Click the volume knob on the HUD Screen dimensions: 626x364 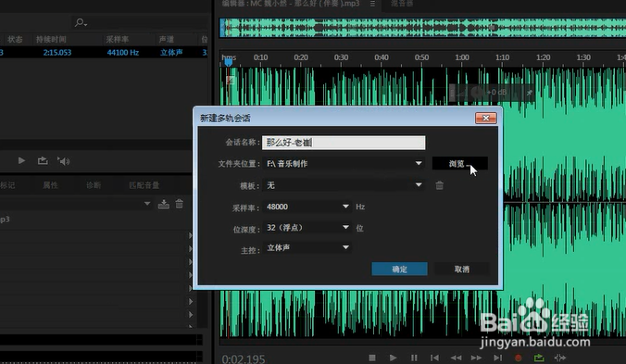(477, 93)
